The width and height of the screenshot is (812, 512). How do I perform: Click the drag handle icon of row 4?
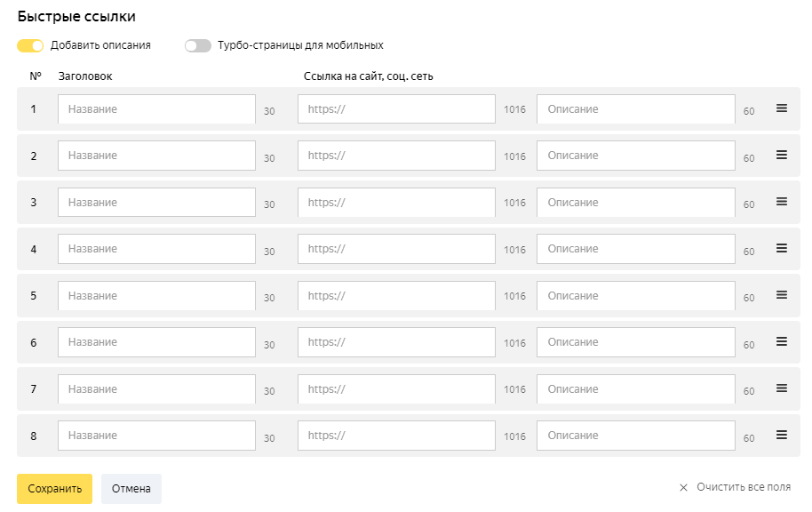pyautogui.click(x=782, y=248)
